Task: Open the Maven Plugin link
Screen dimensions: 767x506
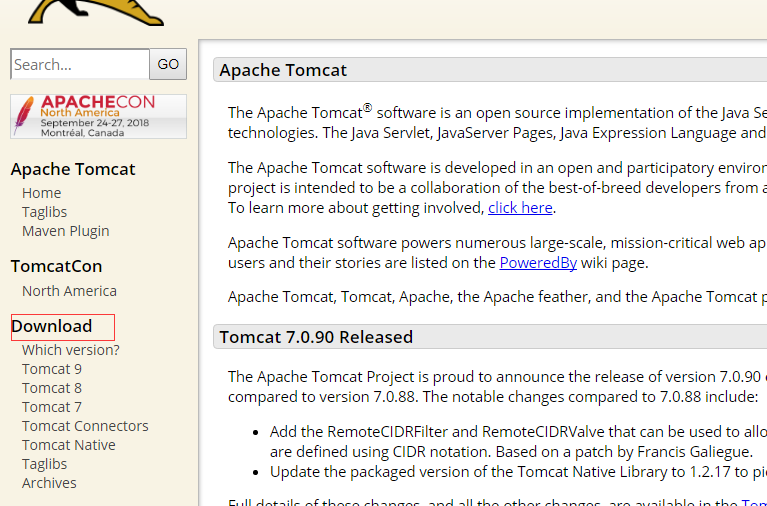Action: pyautogui.click(x=66, y=231)
